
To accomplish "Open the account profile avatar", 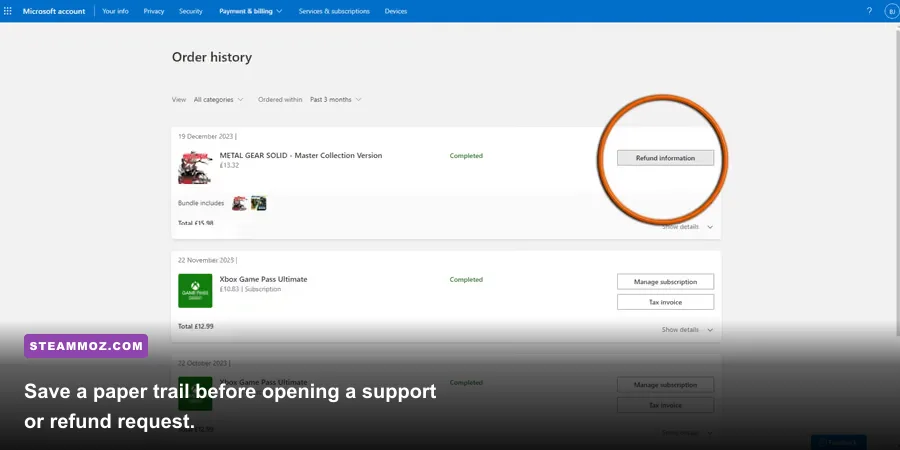I will pos(891,11).
